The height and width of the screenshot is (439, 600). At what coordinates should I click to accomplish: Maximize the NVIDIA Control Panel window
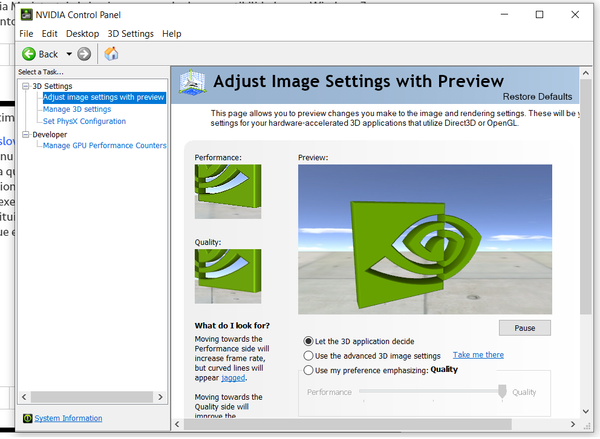click(x=540, y=15)
